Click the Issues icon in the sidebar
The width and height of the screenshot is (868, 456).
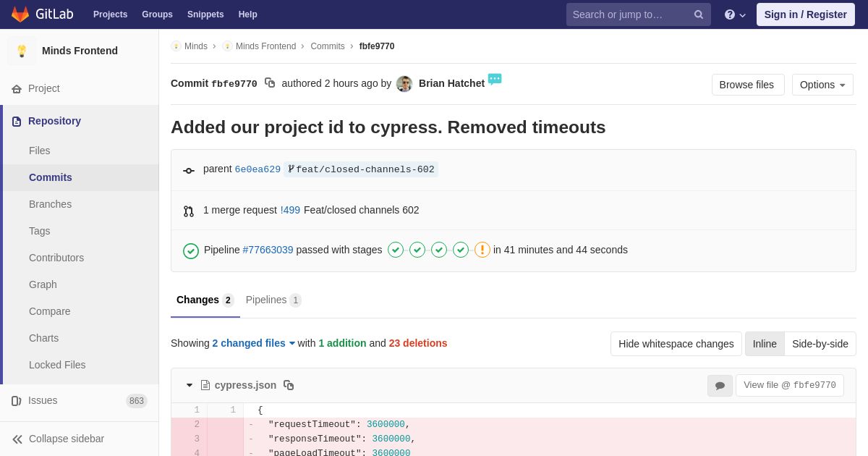point(17,401)
